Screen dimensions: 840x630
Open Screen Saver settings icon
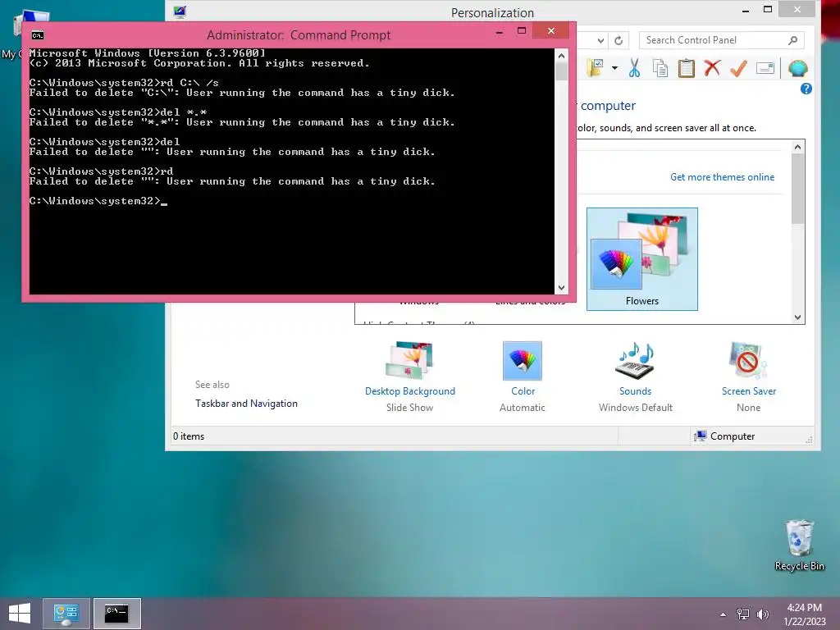point(748,361)
